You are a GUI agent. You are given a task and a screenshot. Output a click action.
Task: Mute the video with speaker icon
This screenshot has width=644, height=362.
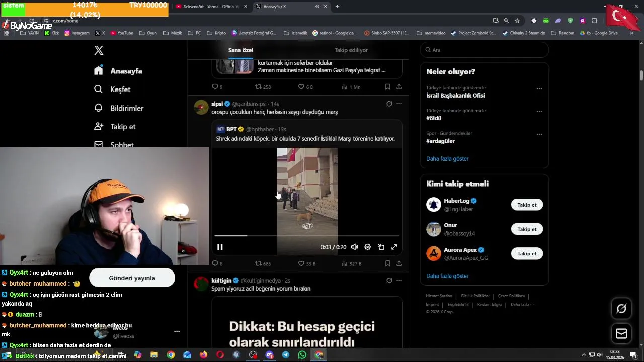pyautogui.click(x=355, y=247)
